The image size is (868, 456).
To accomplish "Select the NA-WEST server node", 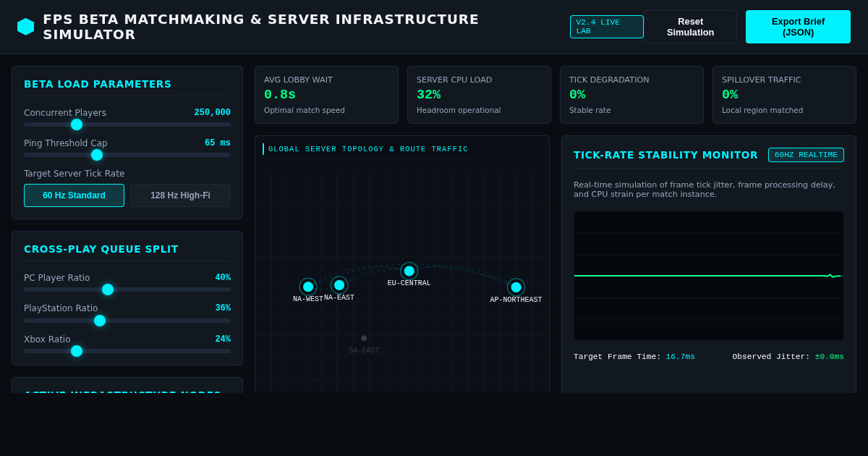I will click(308, 287).
